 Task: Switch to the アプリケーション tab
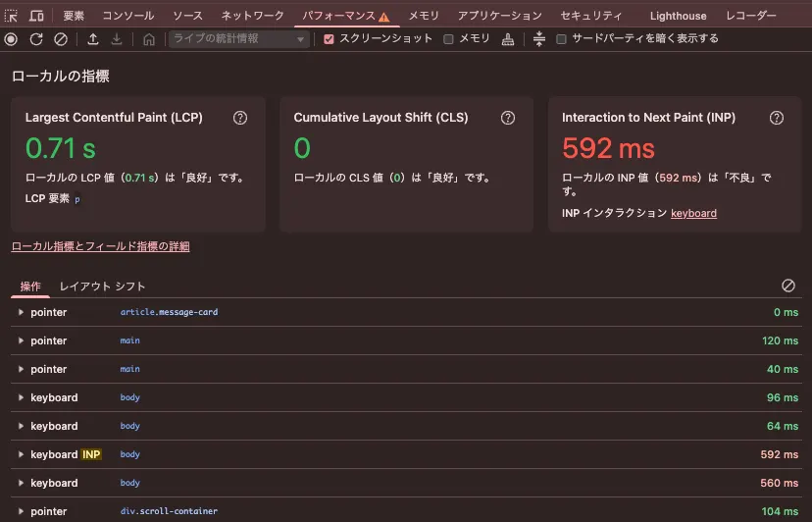click(500, 16)
